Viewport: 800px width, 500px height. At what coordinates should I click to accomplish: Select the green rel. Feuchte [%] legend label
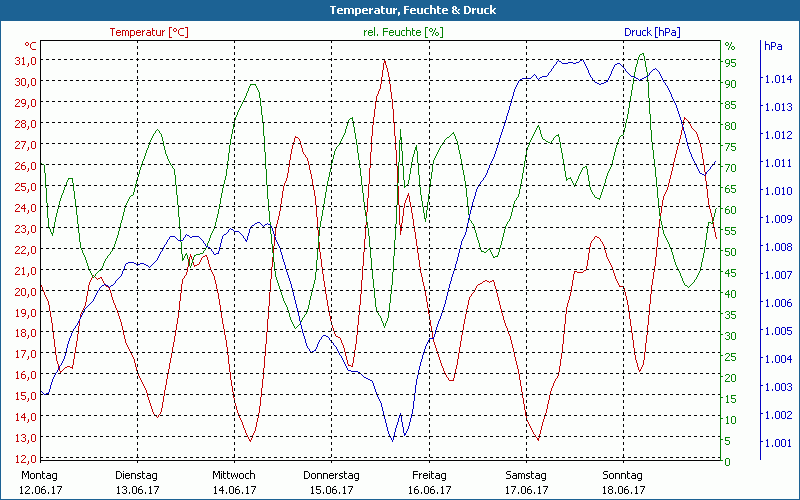point(402,32)
